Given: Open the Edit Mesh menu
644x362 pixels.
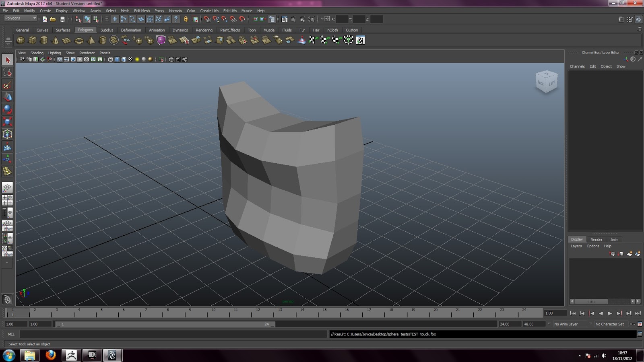Looking at the screenshot, I should [142, 11].
